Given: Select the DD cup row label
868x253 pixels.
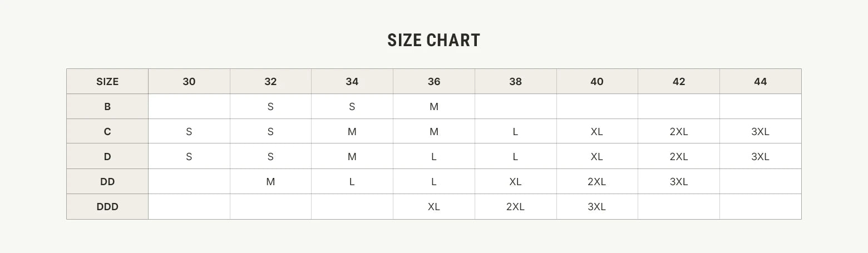Looking at the screenshot, I should pyautogui.click(x=107, y=181).
